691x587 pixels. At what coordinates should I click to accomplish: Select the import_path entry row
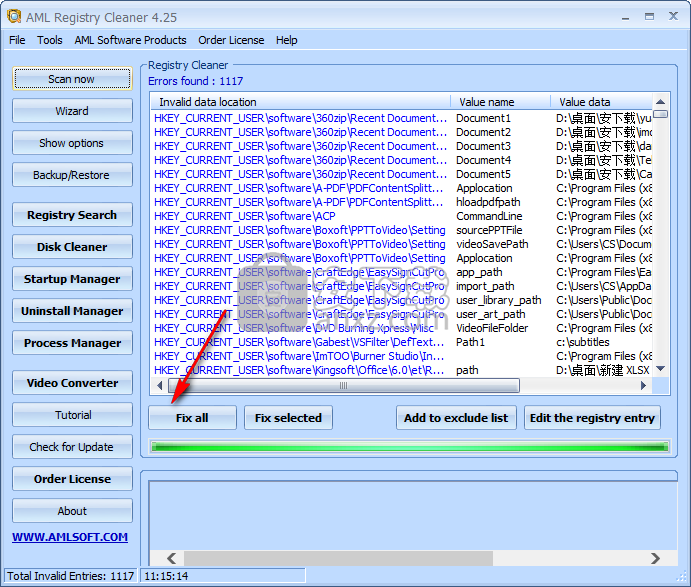[402, 286]
